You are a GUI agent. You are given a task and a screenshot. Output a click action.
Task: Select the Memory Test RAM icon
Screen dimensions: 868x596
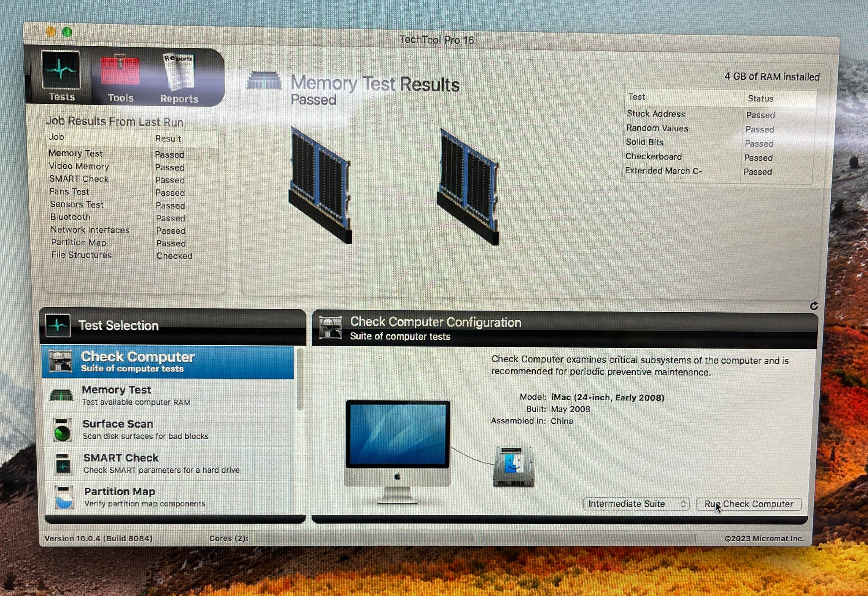pos(62,394)
